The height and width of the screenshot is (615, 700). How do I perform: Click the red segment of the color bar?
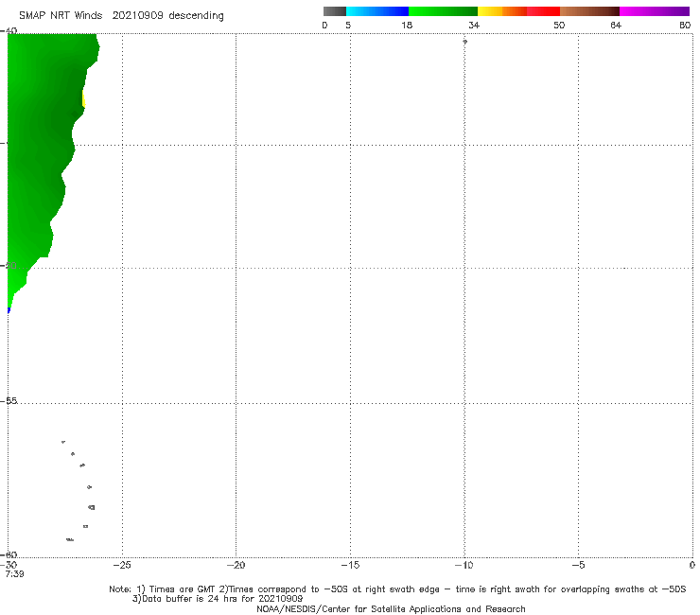click(543, 11)
